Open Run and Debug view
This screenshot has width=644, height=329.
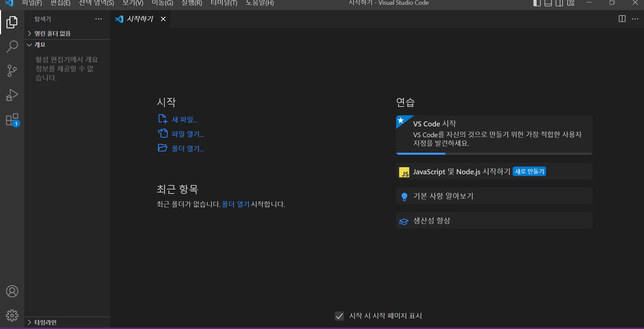click(12, 95)
